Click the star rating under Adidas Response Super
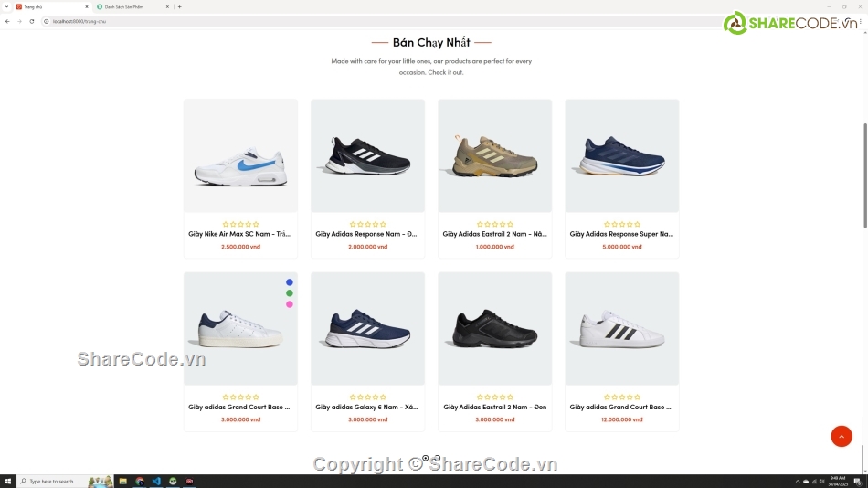Image resolution: width=868 pixels, height=488 pixels. (621, 224)
